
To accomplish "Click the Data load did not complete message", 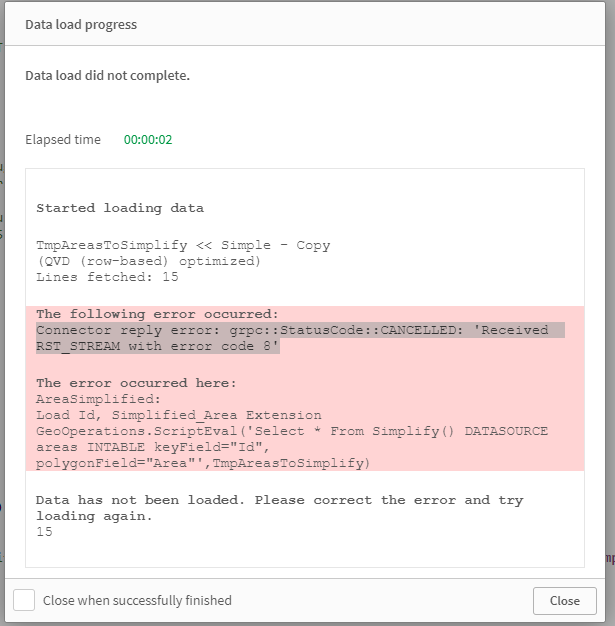I will tap(107, 75).
